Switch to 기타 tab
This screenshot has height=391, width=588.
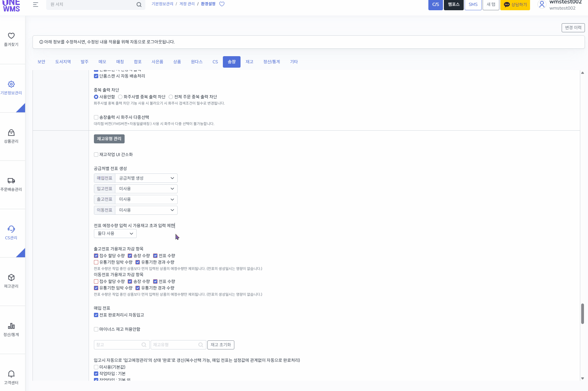tap(294, 62)
